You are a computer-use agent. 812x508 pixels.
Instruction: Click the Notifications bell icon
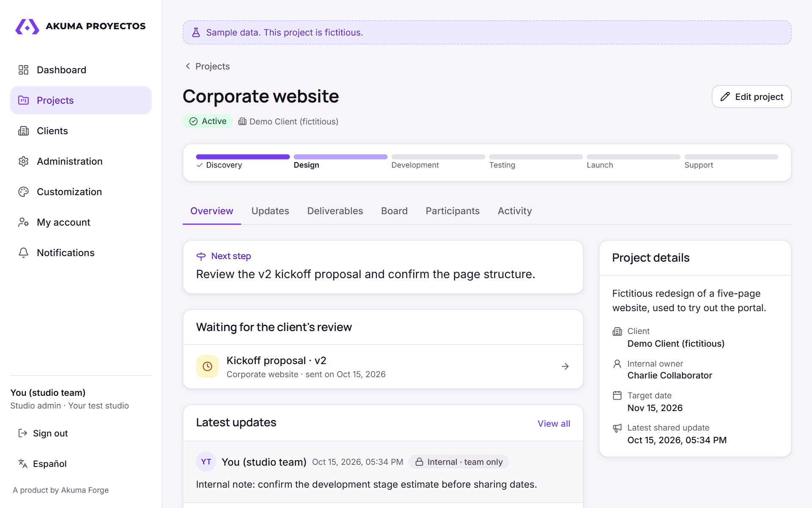(23, 253)
